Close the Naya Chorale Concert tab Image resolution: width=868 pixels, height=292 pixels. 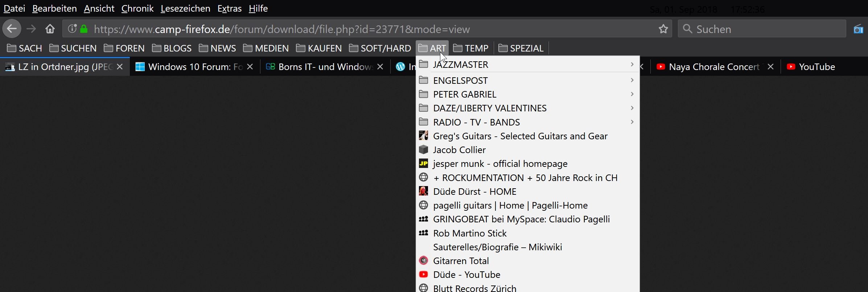(771, 67)
